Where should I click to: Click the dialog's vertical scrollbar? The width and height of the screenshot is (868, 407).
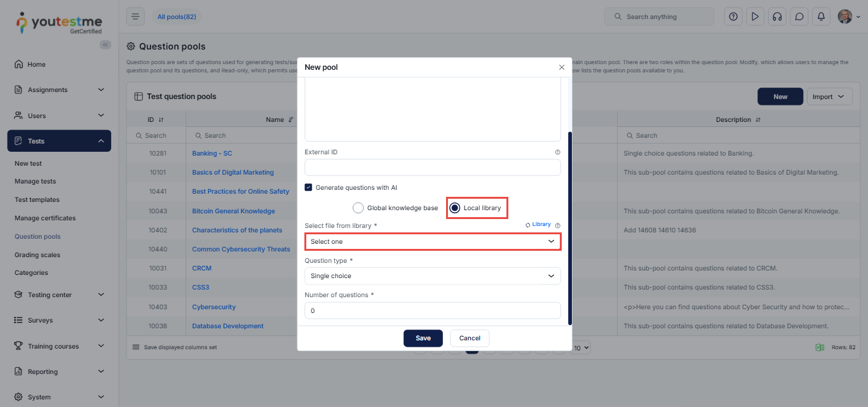570,227
